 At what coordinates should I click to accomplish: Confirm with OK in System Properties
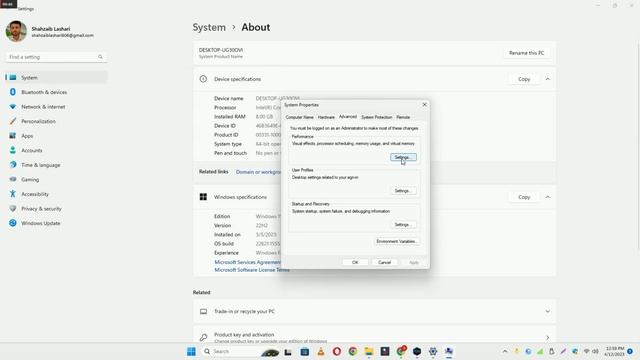point(355,262)
